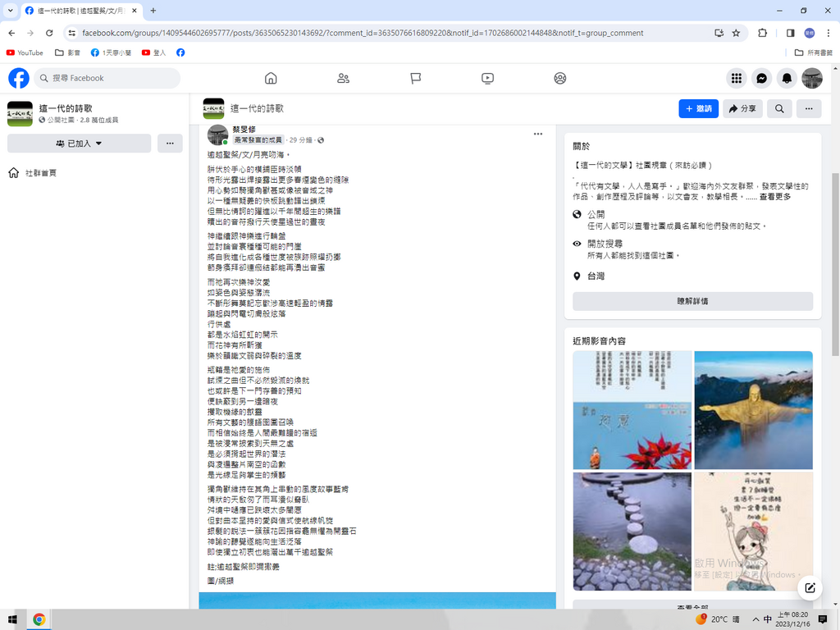The height and width of the screenshot is (630, 840).
Task: Click the group search magnifier button
Action: [779, 108]
